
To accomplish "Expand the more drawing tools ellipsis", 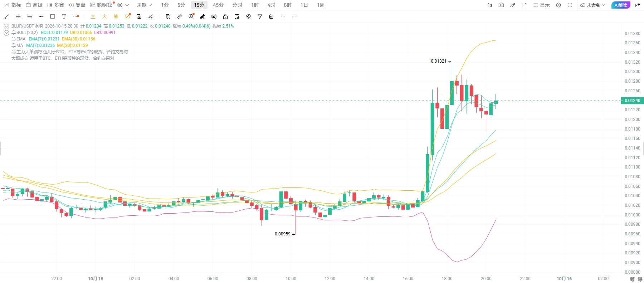I will pyautogui.click(x=76, y=16).
